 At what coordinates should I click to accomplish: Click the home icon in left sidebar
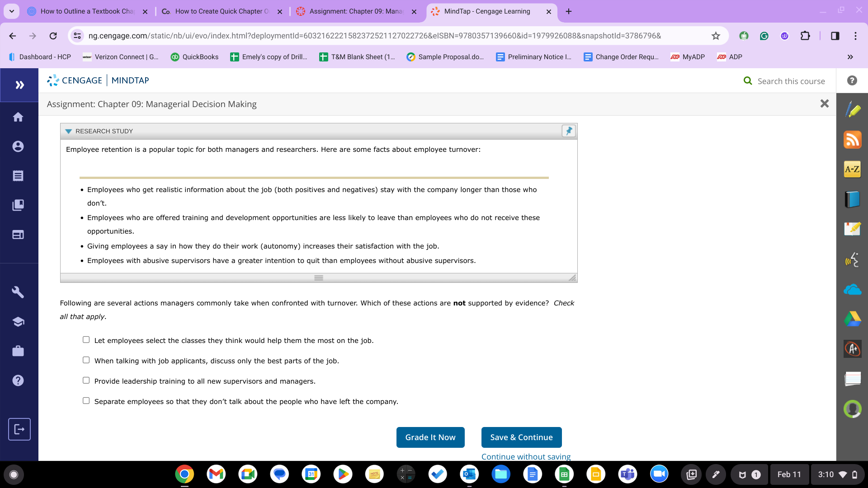pyautogui.click(x=18, y=117)
